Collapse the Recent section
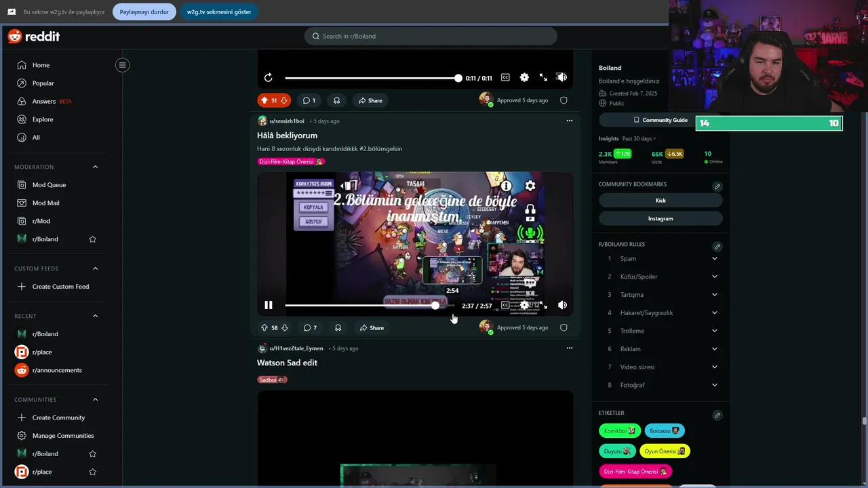 point(96,316)
